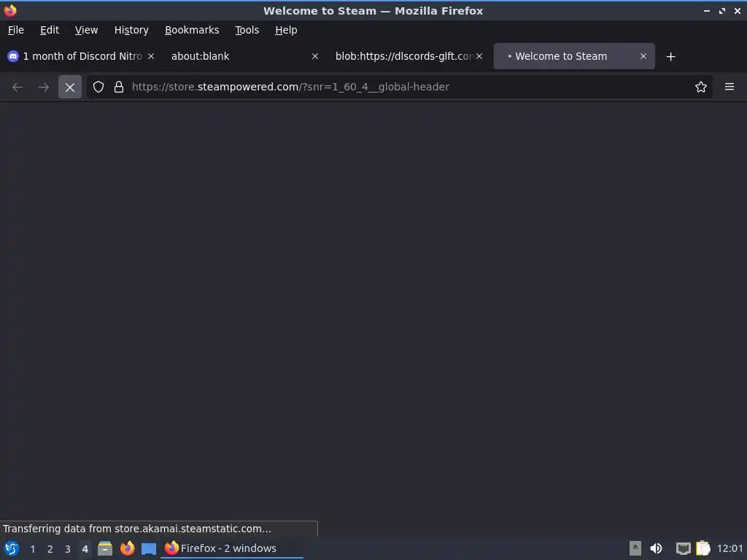Go forward to the next page
The width and height of the screenshot is (747, 560).
(x=43, y=87)
